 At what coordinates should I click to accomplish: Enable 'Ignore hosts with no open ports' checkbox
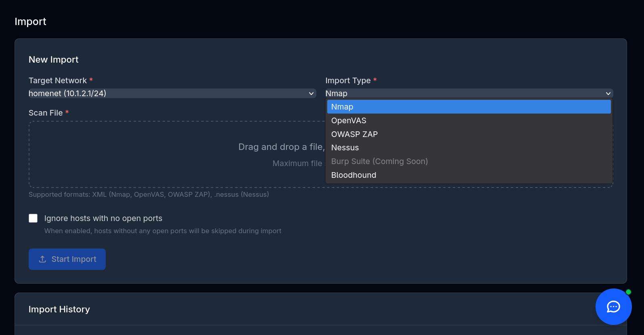(x=33, y=218)
